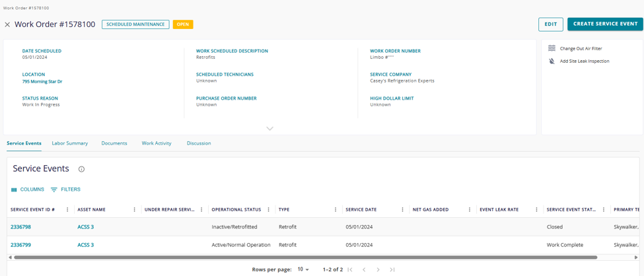Switch to the Documents tab

pos(114,143)
